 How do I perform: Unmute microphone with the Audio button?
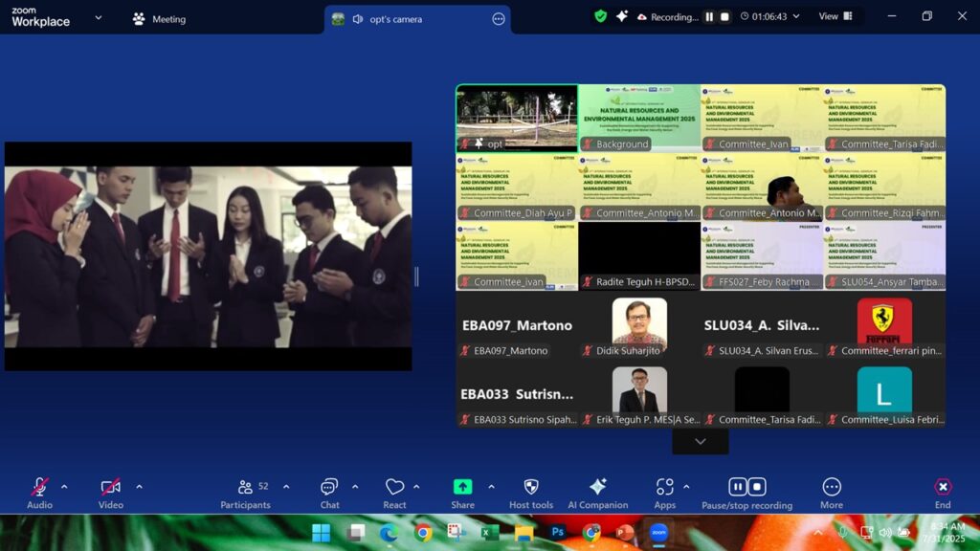pyautogui.click(x=39, y=488)
